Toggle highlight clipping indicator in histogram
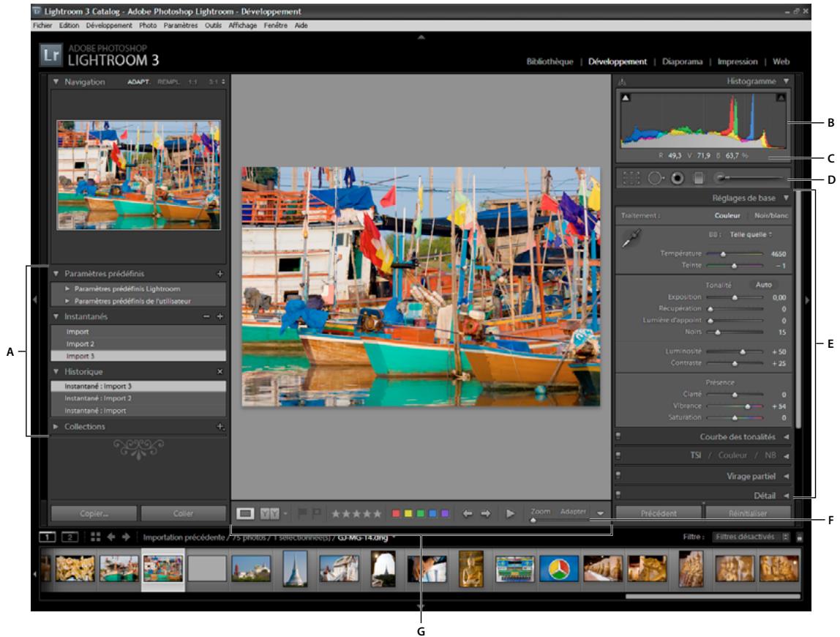840x637 pixels. (x=781, y=97)
